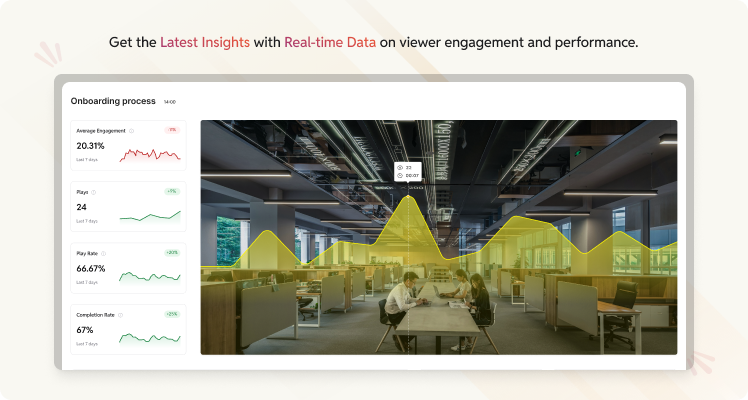The image size is (748, 400).
Task: Click the green Plays percentage badge
Action: (x=172, y=191)
